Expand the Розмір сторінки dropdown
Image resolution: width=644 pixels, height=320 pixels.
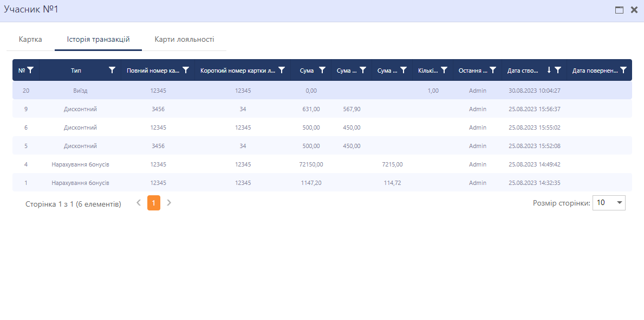coord(609,203)
